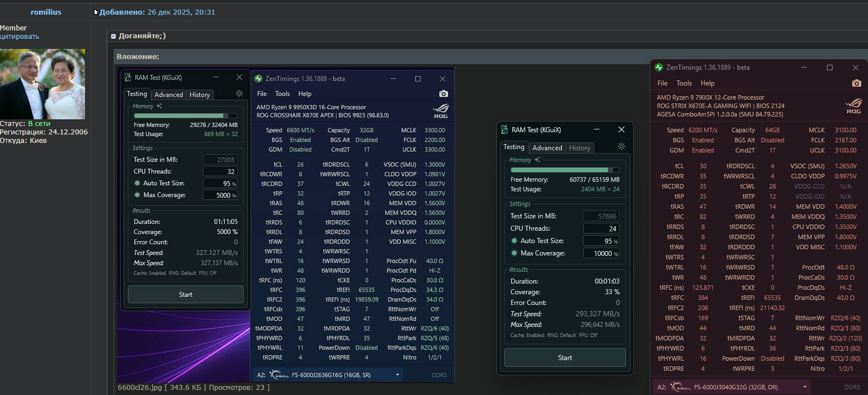Click ZenTimings app icon in 7900X window title
Viewport: 868px width, 395px height.
(x=659, y=68)
